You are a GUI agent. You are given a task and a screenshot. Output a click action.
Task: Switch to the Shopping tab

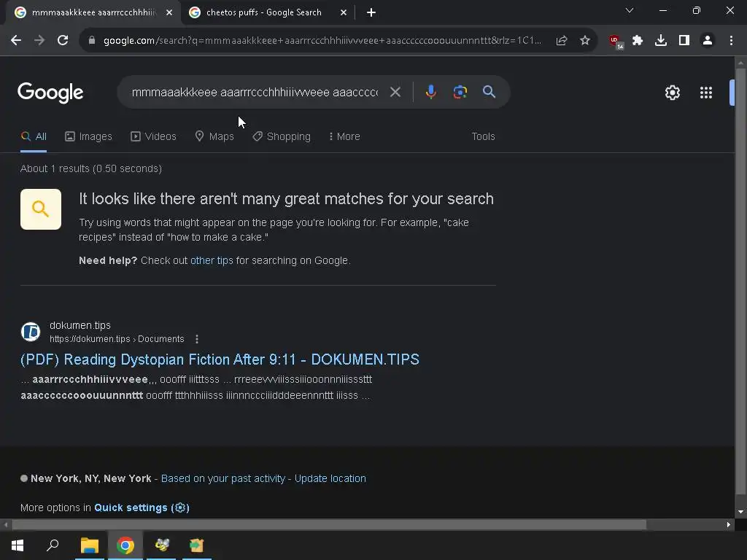pos(282,136)
